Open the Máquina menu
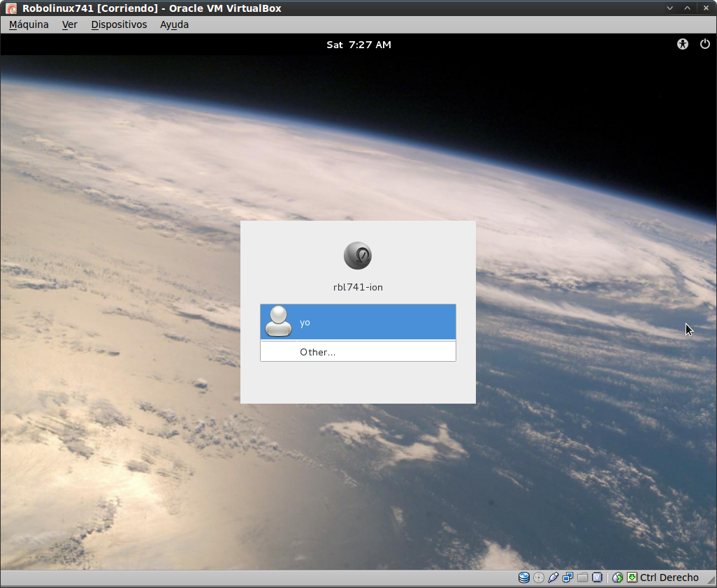The width and height of the screenshot is (717, 588). [29, 24]
